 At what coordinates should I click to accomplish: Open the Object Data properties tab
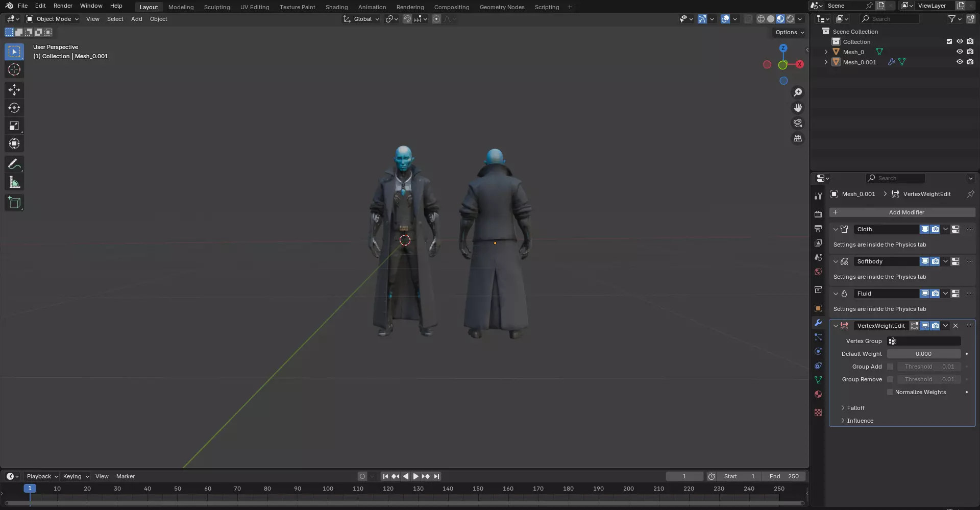click(818, 380)
